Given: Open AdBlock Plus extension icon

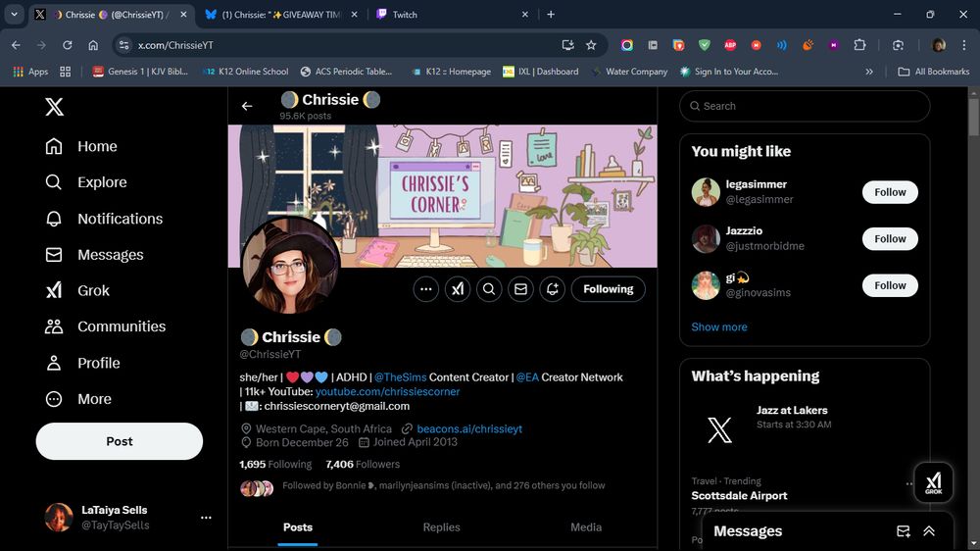Looking at the screenshot, I should pyautogui.click(x=730, y=45).
